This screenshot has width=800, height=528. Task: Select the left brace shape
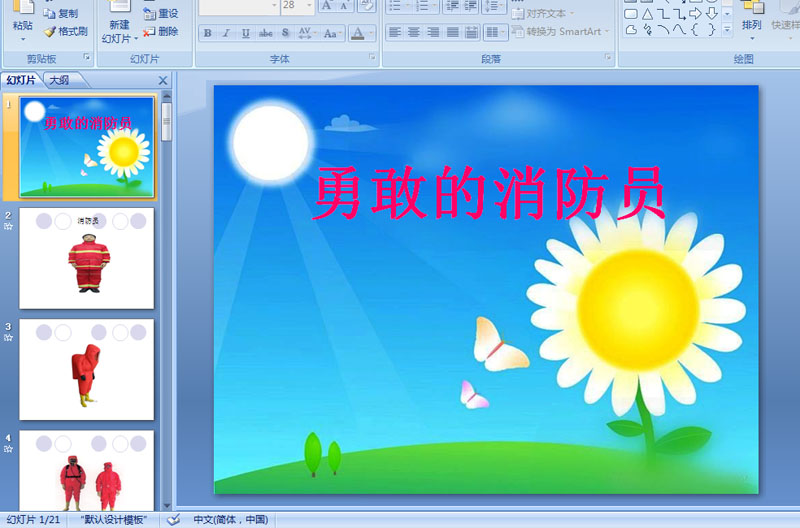click(x=695, y=30)
